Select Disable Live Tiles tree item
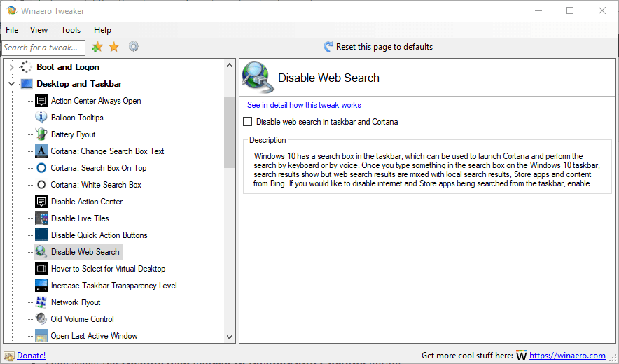This screenshot has width=619, height=364. [80, 218]
